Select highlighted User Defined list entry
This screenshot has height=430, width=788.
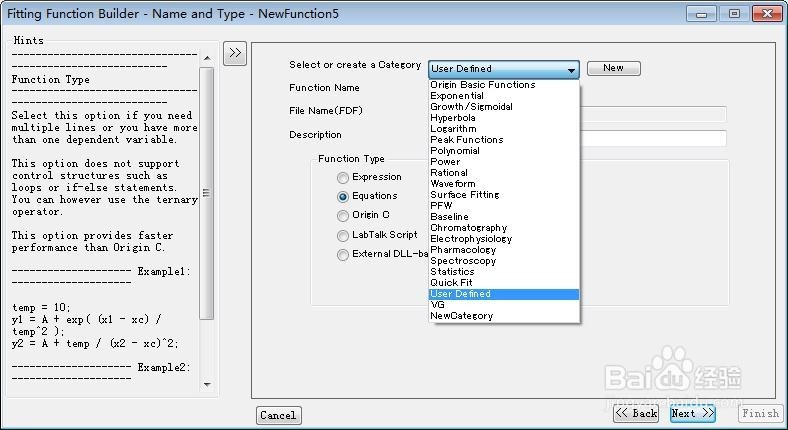(504, 294)
